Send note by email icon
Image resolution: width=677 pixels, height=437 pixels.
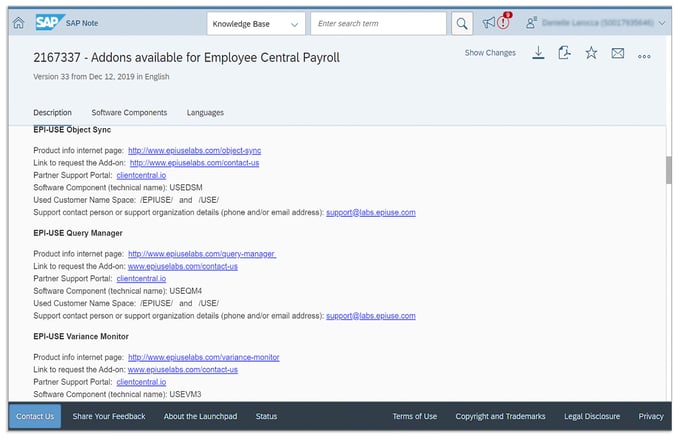617,53
